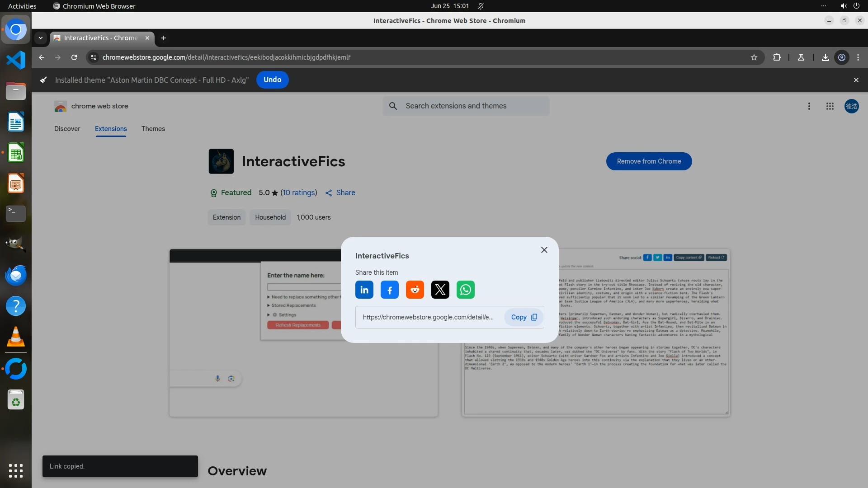
Task: Dismiss the theme installed infobar
Action: 856,80
